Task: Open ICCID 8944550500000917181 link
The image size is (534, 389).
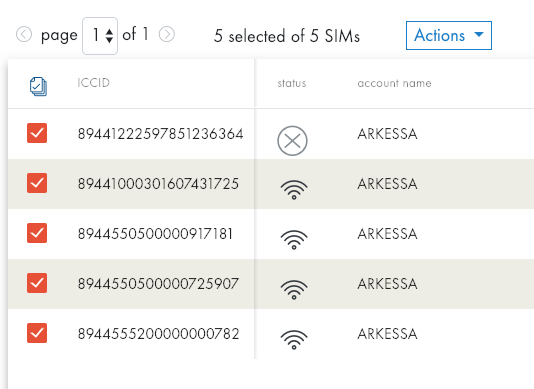Action: [x=155, y=234]
